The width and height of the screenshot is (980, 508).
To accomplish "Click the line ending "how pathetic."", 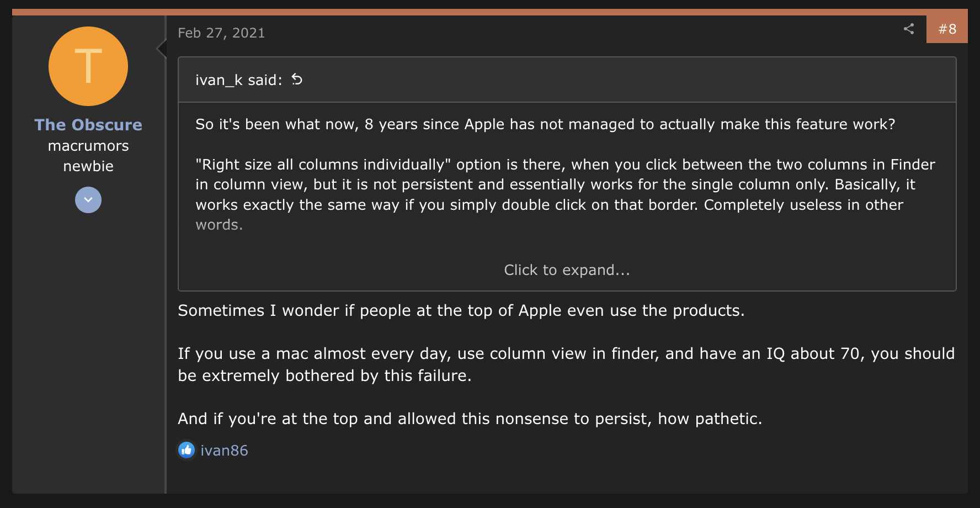I will click(x=470, y=419).
